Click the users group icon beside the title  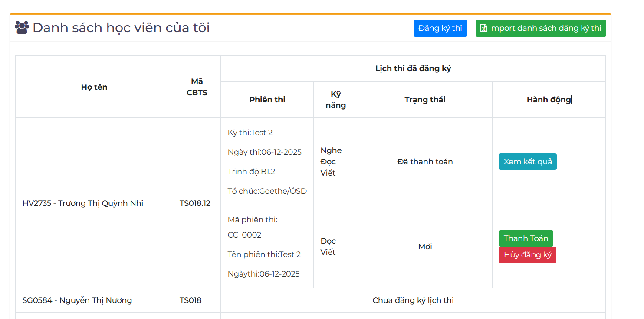click(22, 28)
